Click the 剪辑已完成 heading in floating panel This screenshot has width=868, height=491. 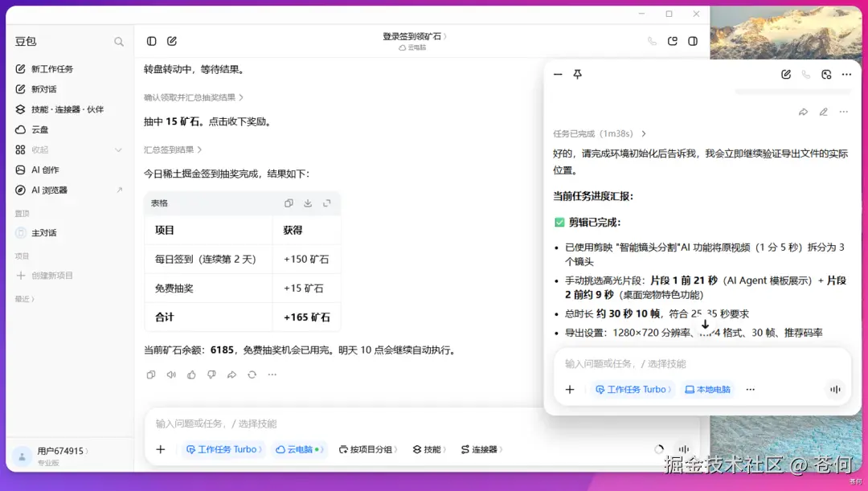click(x=595, y=223)
